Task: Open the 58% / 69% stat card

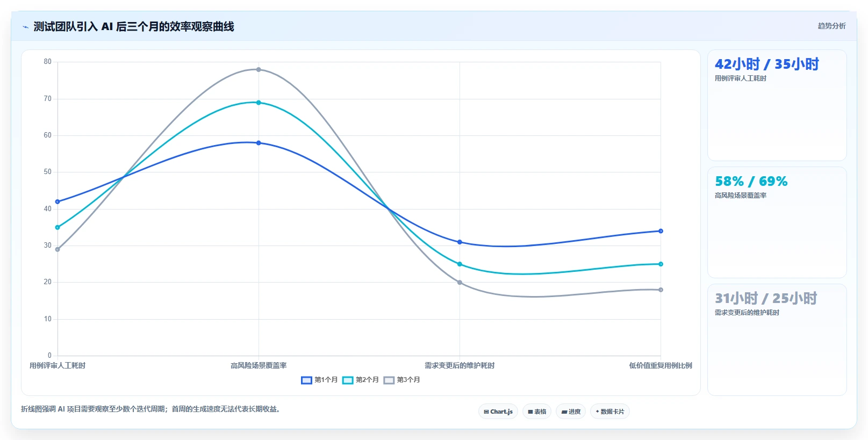Action: (x=777, y=222)
